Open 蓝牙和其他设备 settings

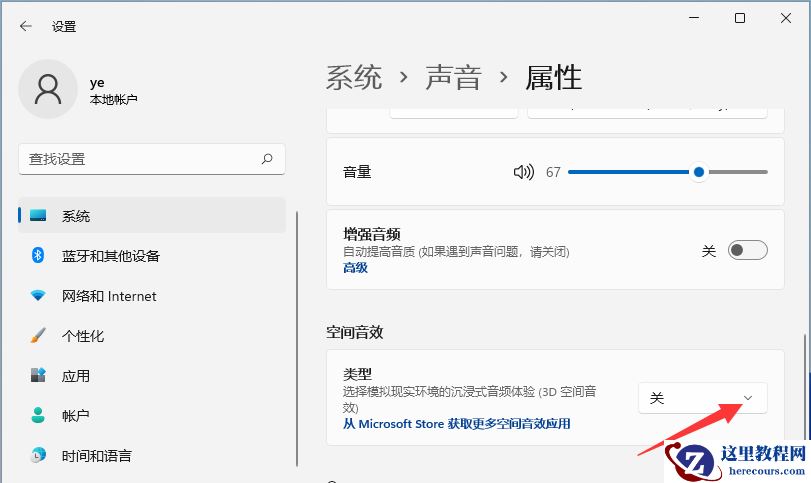pyautogui.click(x=152, y=255)
